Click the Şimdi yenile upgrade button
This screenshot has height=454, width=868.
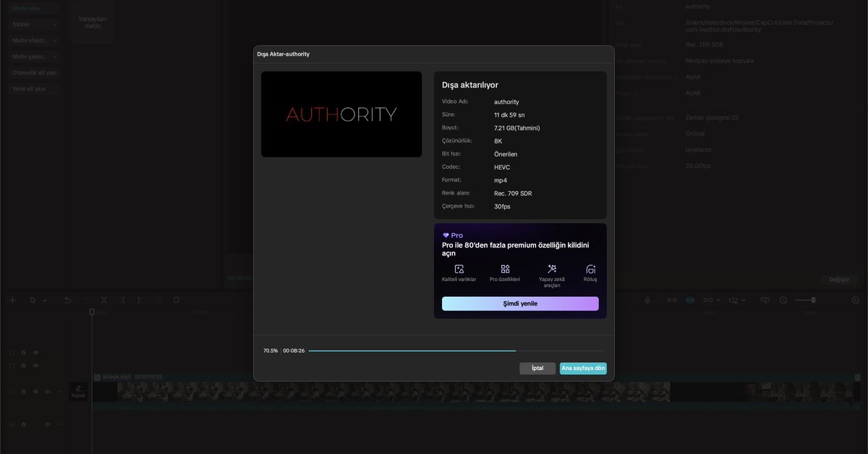520,303
